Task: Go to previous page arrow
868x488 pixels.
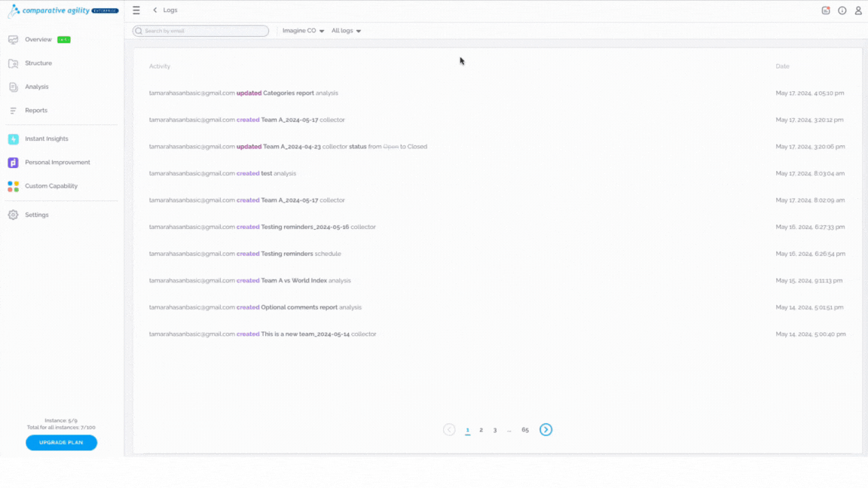Action: tap(449, 430)
